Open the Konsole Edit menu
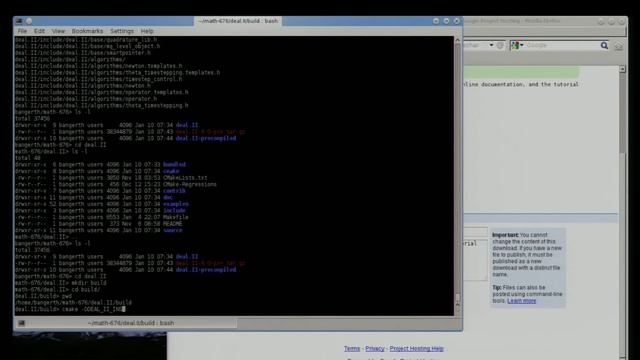This screenshot has height=360, width=640. click(39, 31)
